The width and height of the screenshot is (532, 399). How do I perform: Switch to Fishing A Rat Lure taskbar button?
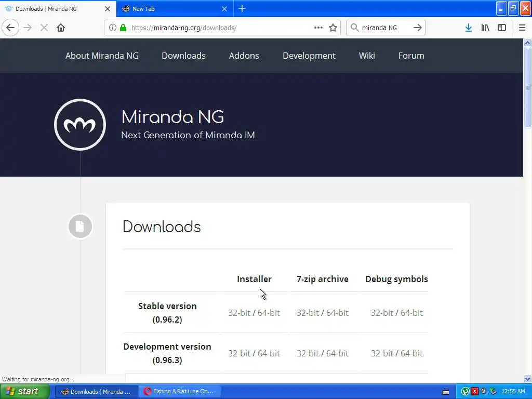(179, 392)
